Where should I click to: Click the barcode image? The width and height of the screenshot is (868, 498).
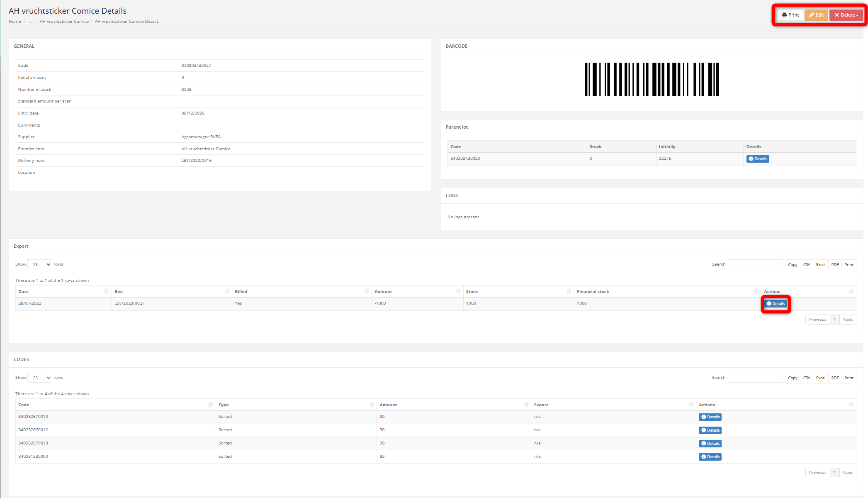(652, 79)
